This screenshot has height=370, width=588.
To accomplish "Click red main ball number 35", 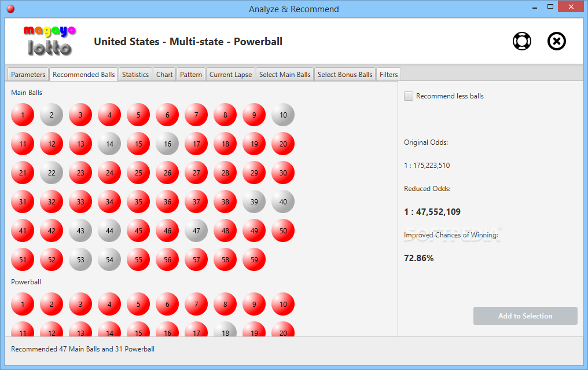I will coord(138,202).
